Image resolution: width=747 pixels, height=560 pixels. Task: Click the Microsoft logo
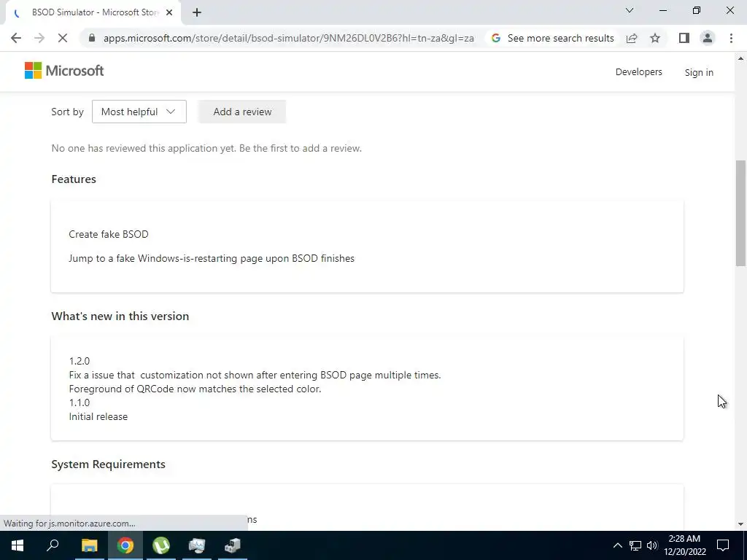click(64, 71)
